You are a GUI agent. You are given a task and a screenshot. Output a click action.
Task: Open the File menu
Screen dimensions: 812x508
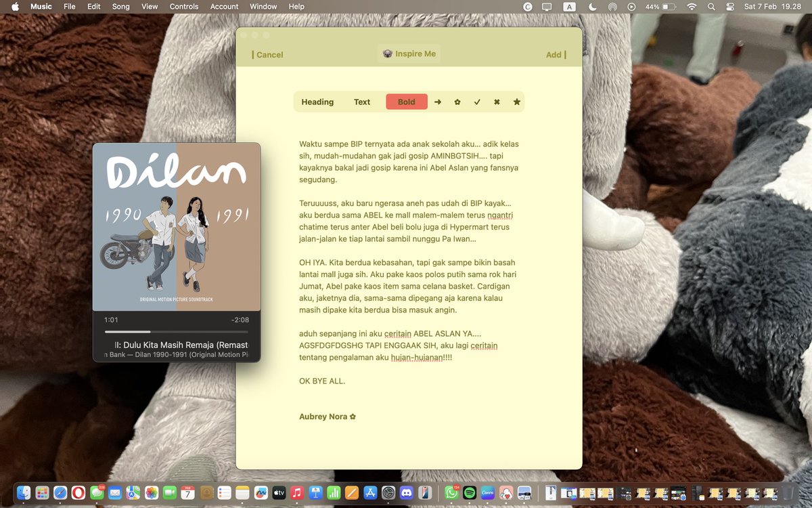pos(70,7)
